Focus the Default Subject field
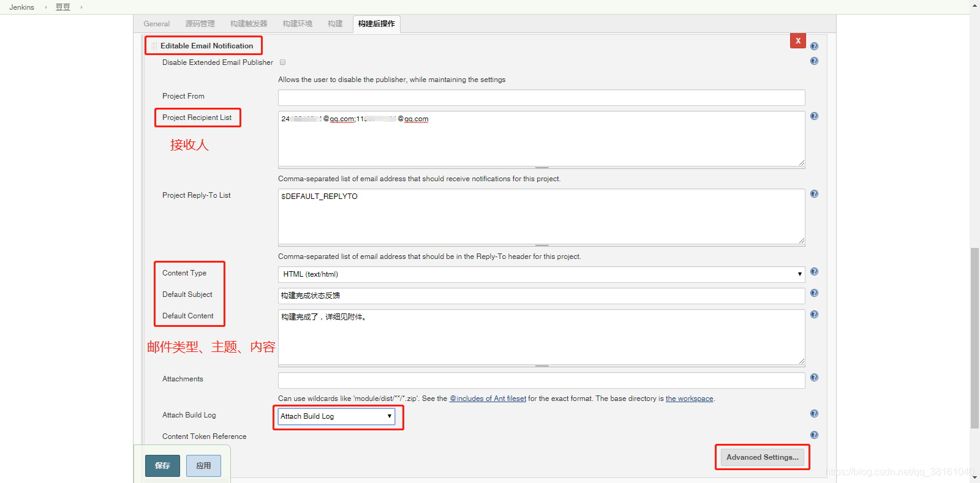Image resolution: width=980 pixels, height=483 pixels. pyautogui.click(x=541, y=296)
